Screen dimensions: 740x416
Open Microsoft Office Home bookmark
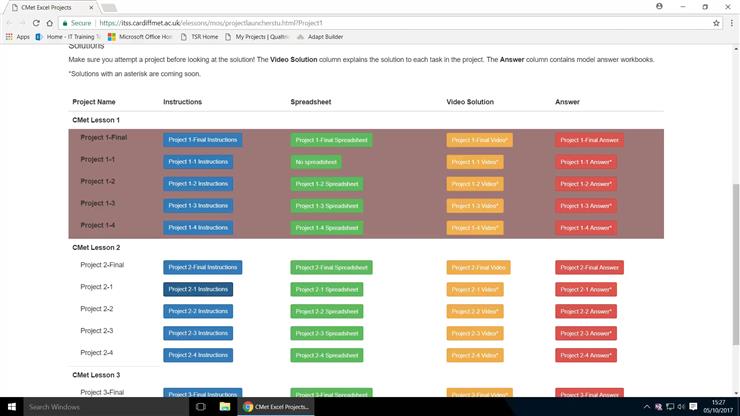(x=140, y=37)
